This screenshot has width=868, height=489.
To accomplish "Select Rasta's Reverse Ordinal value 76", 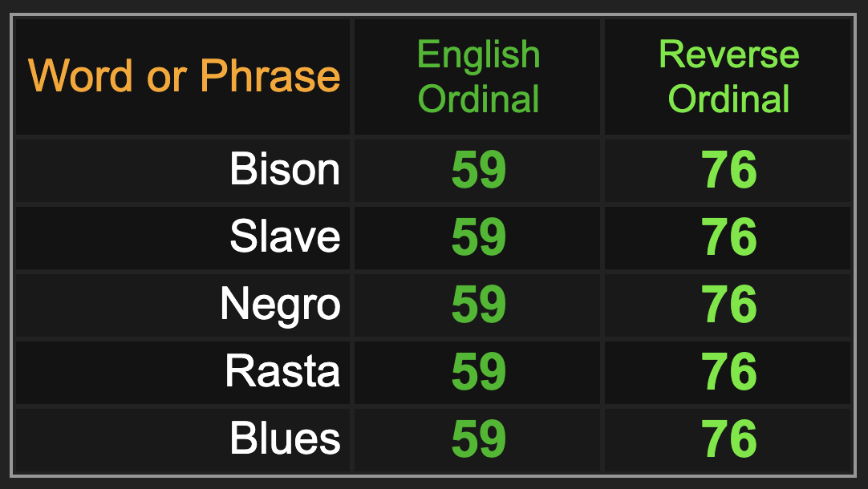I will (x=729, y=372).
